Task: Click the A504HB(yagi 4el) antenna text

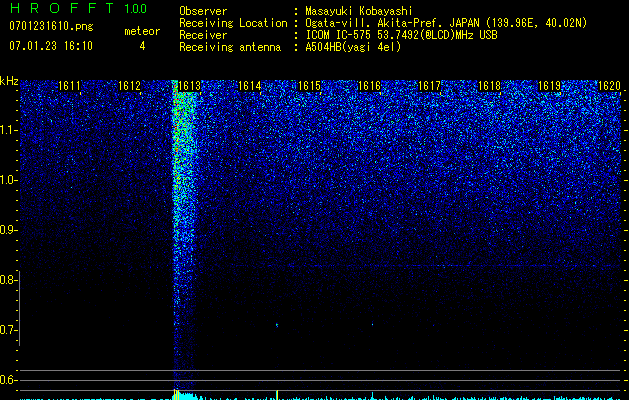Action: [x=353, y=47]
